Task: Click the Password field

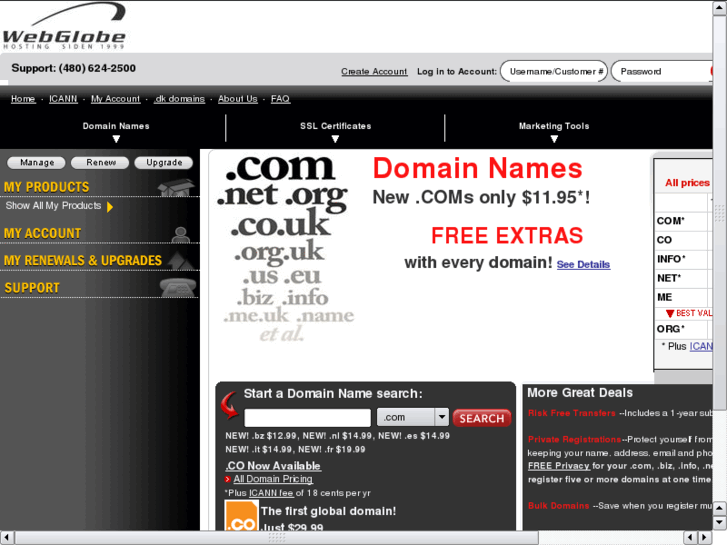Action: point(662,71)
